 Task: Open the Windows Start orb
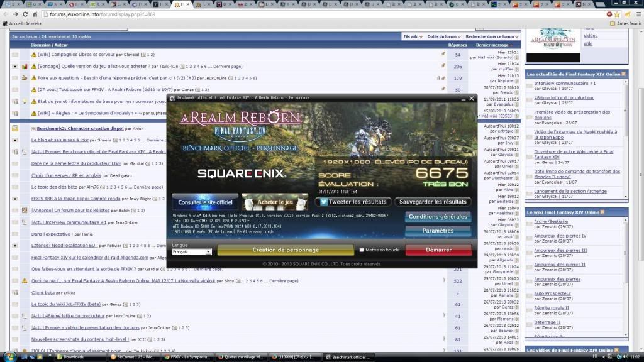pyautogui.click(x=9, y=357)
